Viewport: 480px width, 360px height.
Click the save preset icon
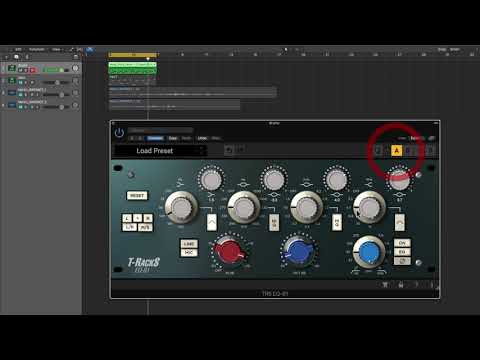coord(229,150)
